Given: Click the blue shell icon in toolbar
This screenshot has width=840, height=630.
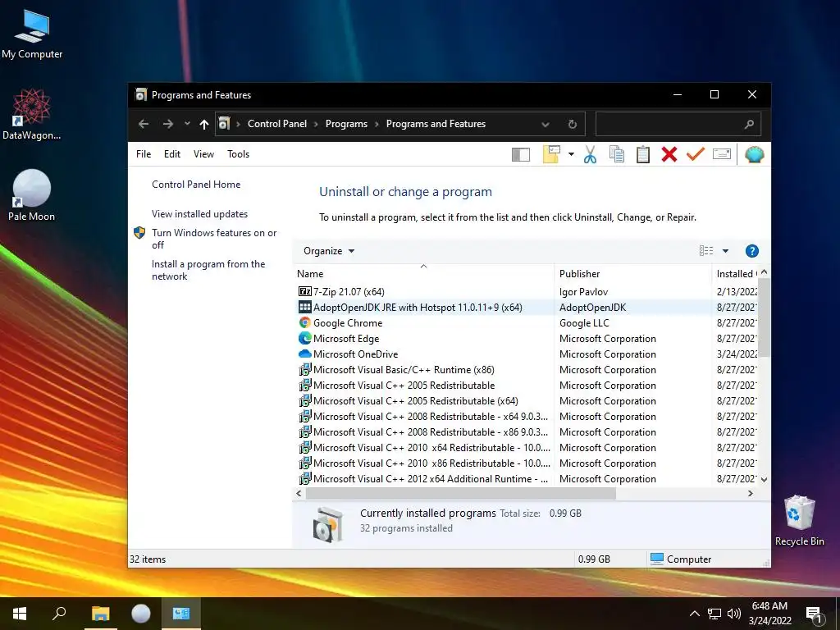Looking at the screenshot, I should pyautogui.click(x=755, y=155).
